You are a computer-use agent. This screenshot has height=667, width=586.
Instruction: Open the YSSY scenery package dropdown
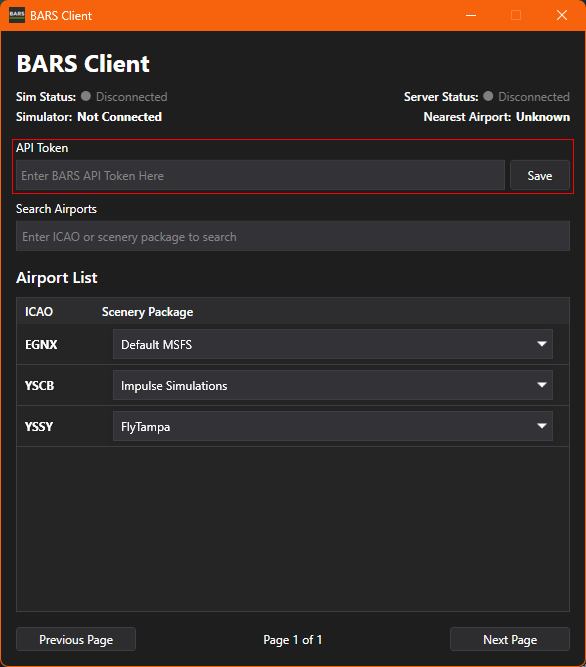click(333, 426)
